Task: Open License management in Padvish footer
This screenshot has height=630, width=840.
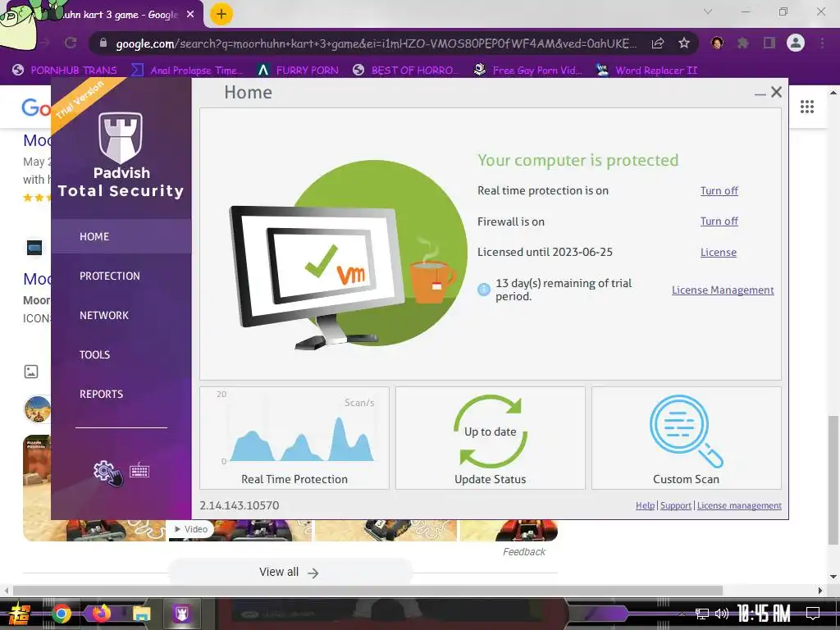Action: click(x=739, y=505)
